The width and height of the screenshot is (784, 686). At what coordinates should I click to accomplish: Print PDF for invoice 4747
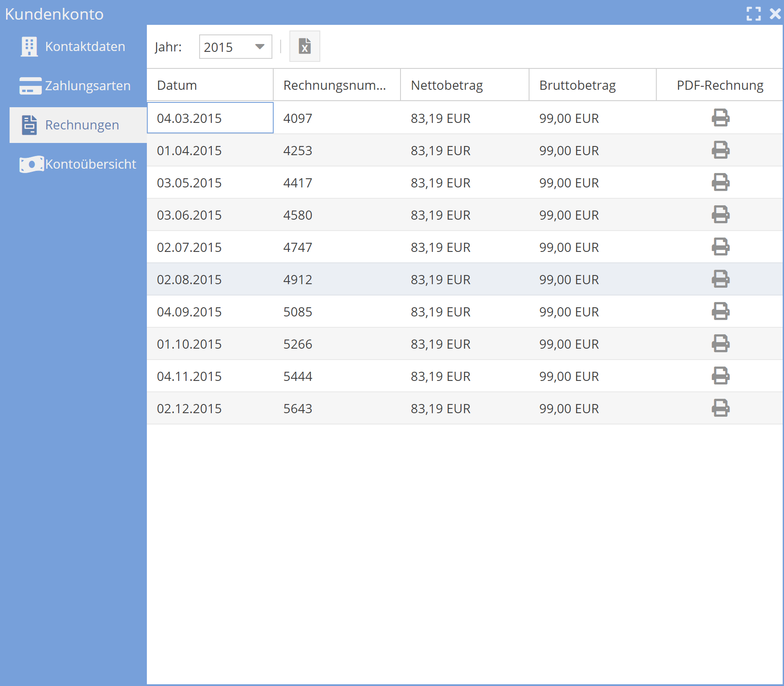point(720,247)
